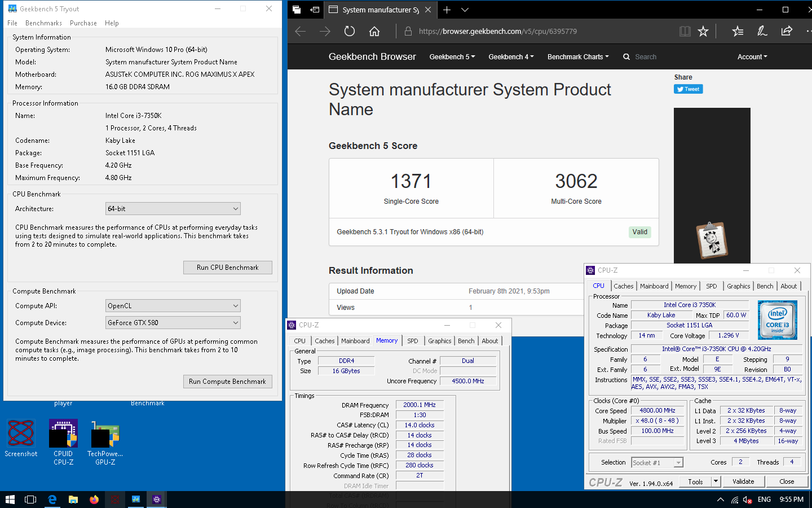
Task: Open SPD tab in the memory CPU-Z window
Action: pos(413,341)
